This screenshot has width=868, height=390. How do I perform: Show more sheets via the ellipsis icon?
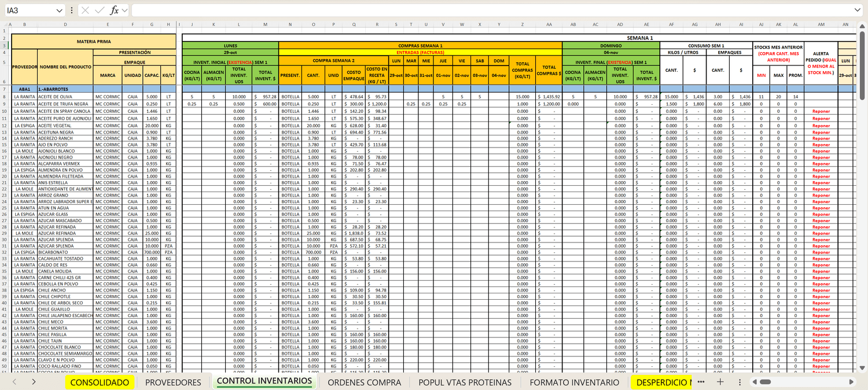click(701, 382)
